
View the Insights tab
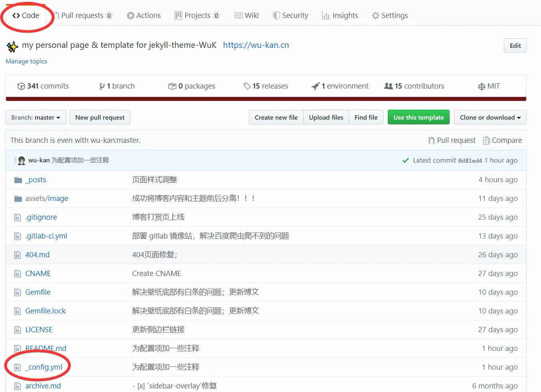coord(340,16)
